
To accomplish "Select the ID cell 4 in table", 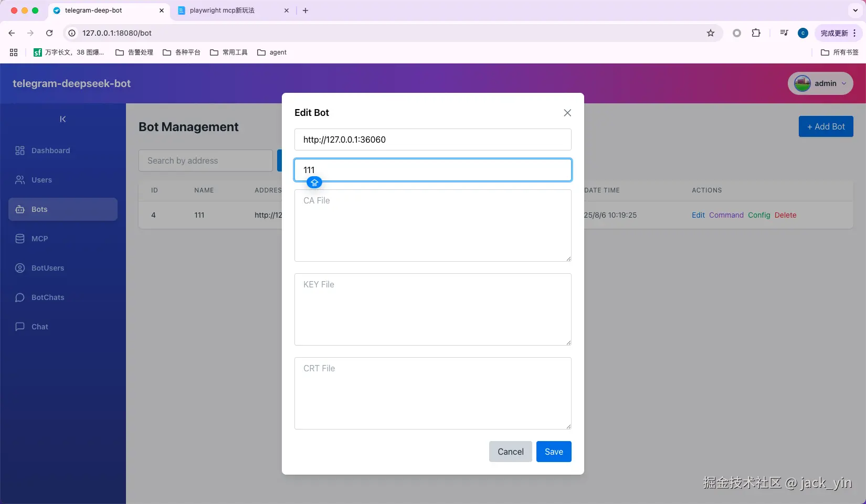I will (x=153, y=215).
